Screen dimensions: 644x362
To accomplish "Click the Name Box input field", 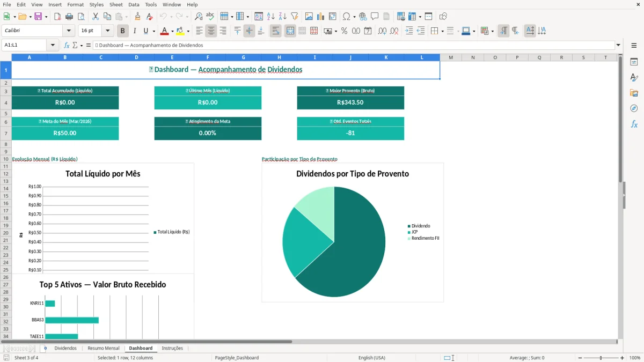I will click(25, 45).
